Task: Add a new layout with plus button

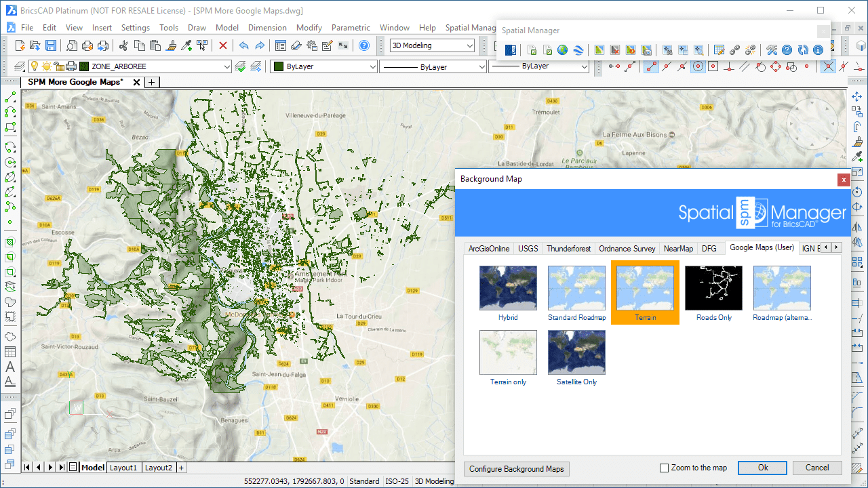Action: click(x=182, y=468)
